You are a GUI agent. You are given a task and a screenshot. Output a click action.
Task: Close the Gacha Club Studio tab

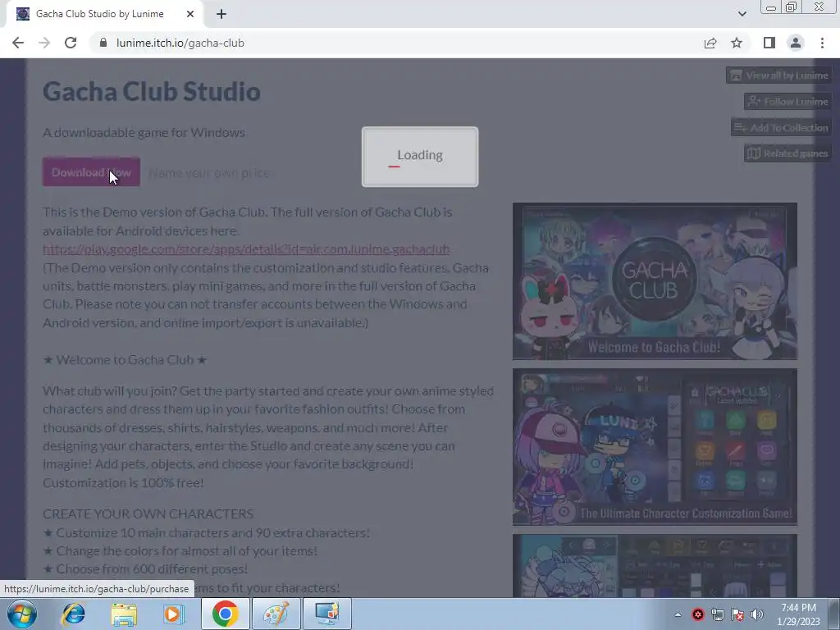190,14
